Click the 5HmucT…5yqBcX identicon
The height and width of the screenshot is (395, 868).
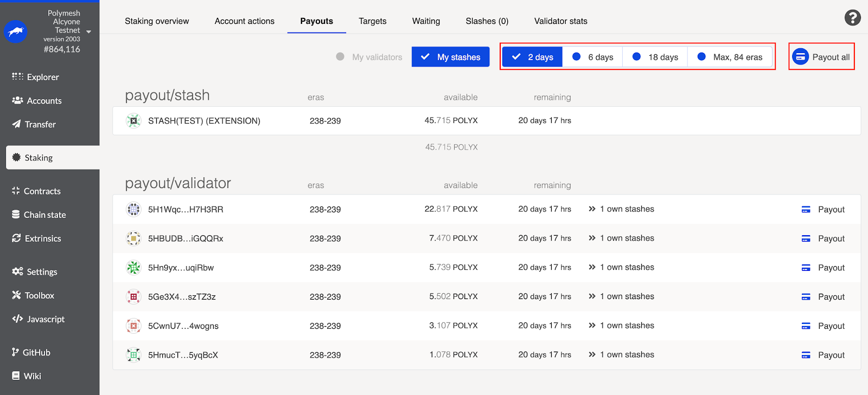133,355
